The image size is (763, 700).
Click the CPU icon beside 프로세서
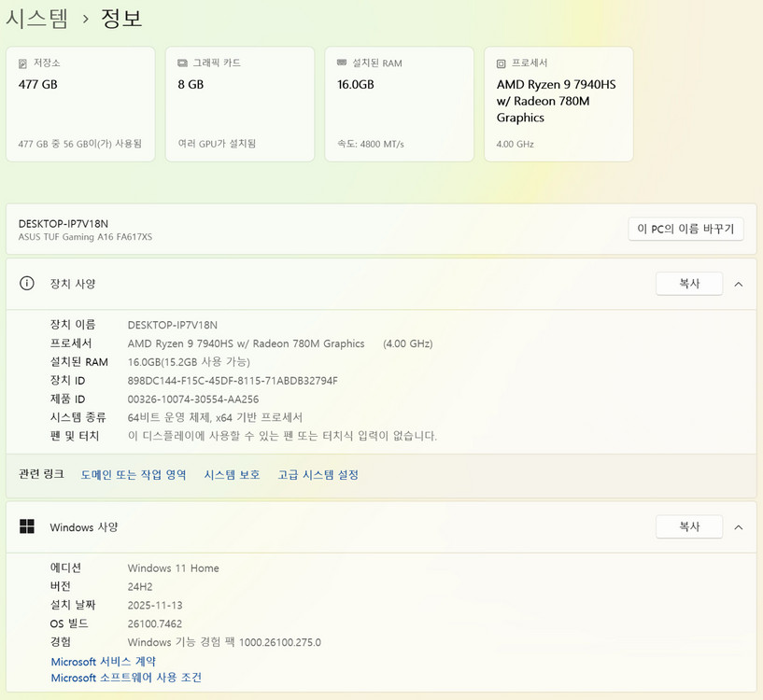pyautogui.click(x=502, y=63)
